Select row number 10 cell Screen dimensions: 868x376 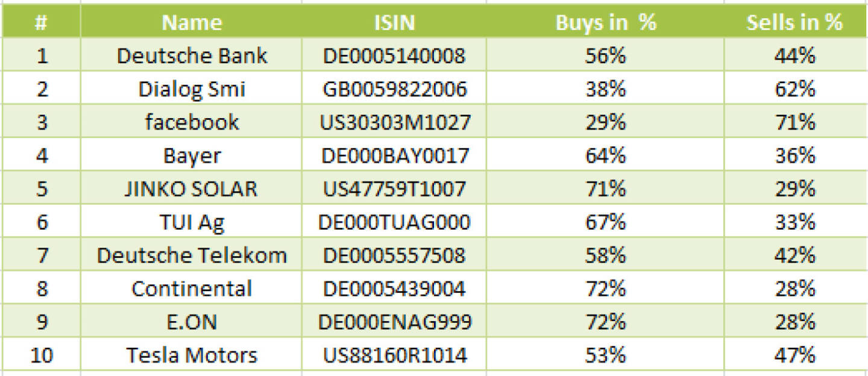pos(41,355)
